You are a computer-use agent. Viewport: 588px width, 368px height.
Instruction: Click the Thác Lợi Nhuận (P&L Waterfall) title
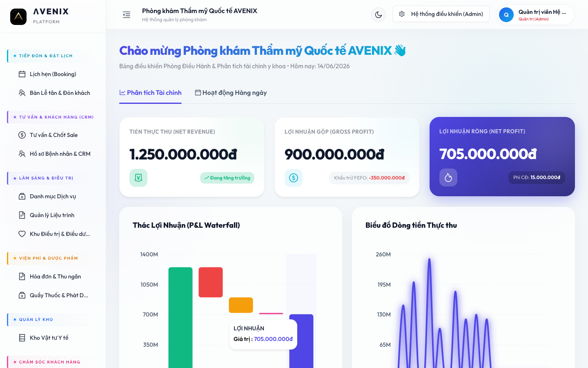coord(186,225)
